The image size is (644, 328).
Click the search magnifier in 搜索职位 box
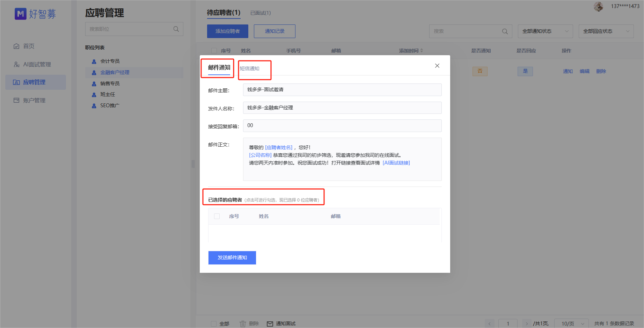pos(176,29)
